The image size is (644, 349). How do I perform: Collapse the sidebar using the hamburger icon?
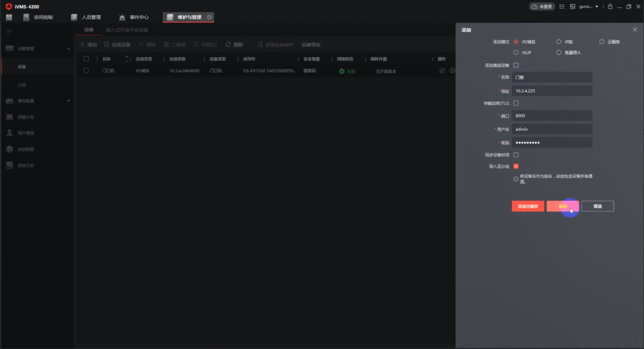[9, 32]
